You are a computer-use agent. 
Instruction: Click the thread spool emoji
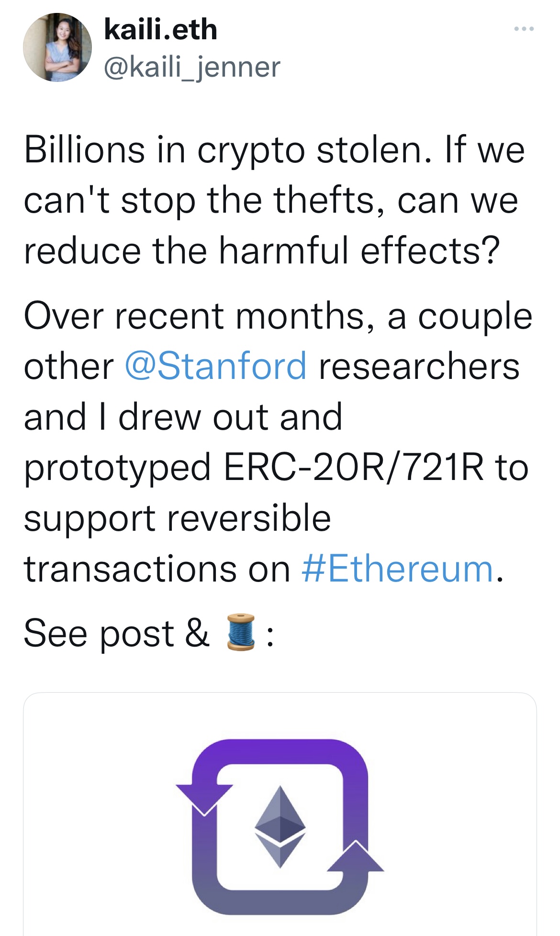(240, 633)
